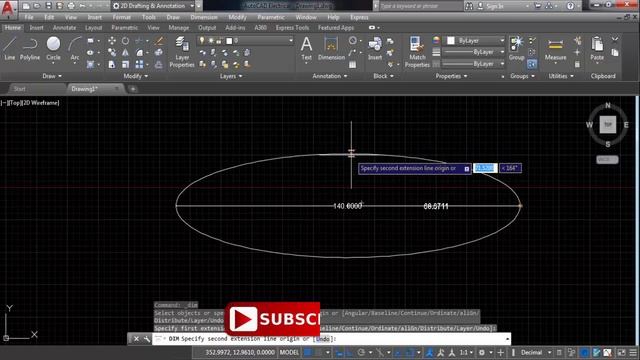Screen dimensions: 640x360
Task: Close the command line with X button
Action: point(136,339)
